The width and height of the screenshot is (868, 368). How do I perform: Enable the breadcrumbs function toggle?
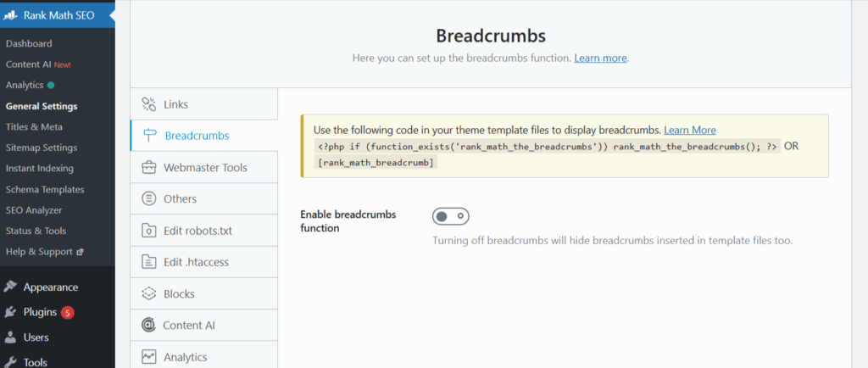(x=451, y=216)
